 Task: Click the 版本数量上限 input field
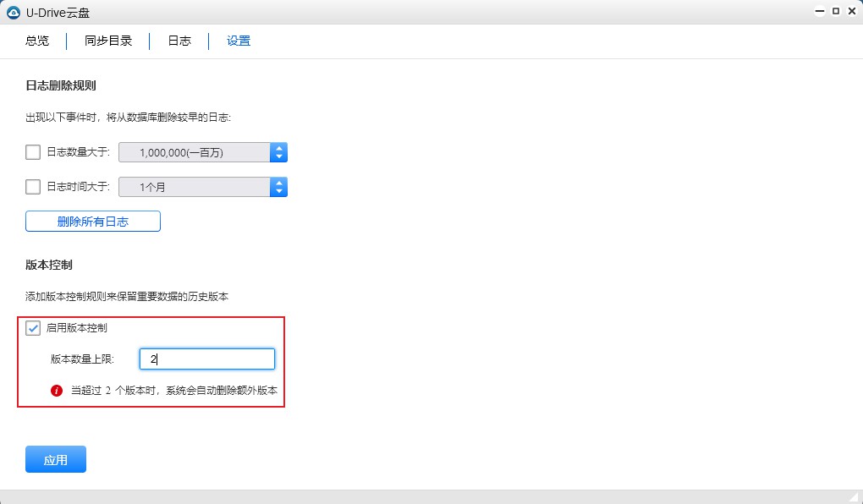point(206,359)
